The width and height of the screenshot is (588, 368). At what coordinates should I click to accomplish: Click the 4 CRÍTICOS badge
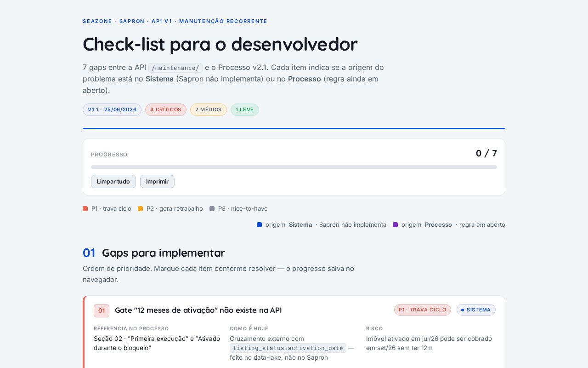click(166, 109)
